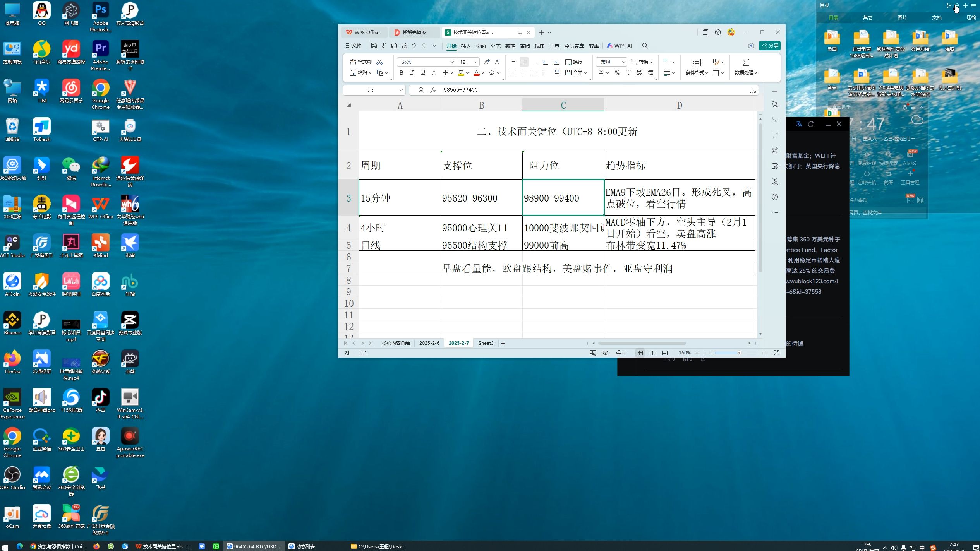Open the Data (数据) ribbon tab

click(510, 46)
